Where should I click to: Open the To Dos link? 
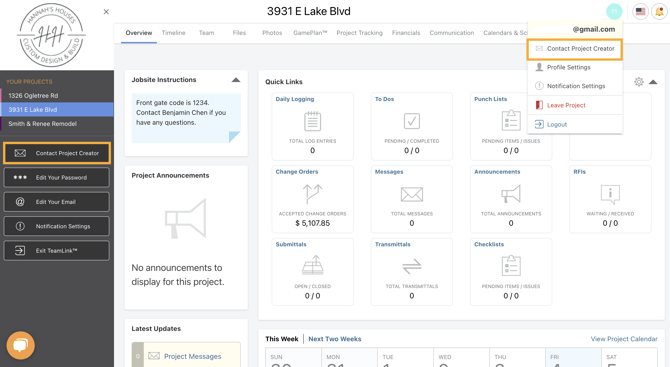click(x=385, y=99)
